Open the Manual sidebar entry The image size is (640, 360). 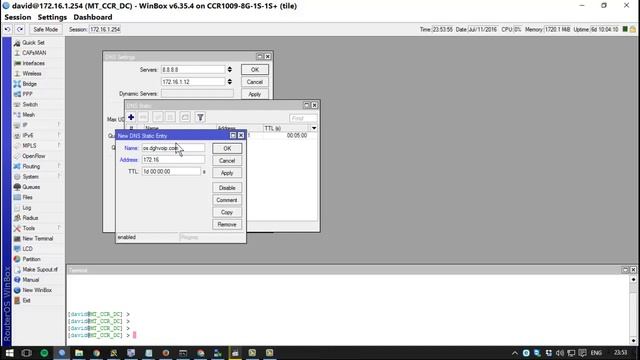point(31,280)
